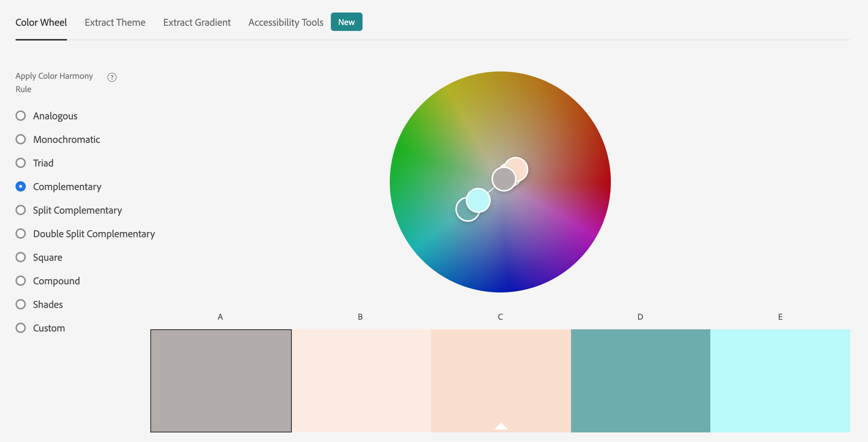Choose the Double Split Complementary rule
The image size is (868, 442).
pyautogui.click(x=21, y=233)
